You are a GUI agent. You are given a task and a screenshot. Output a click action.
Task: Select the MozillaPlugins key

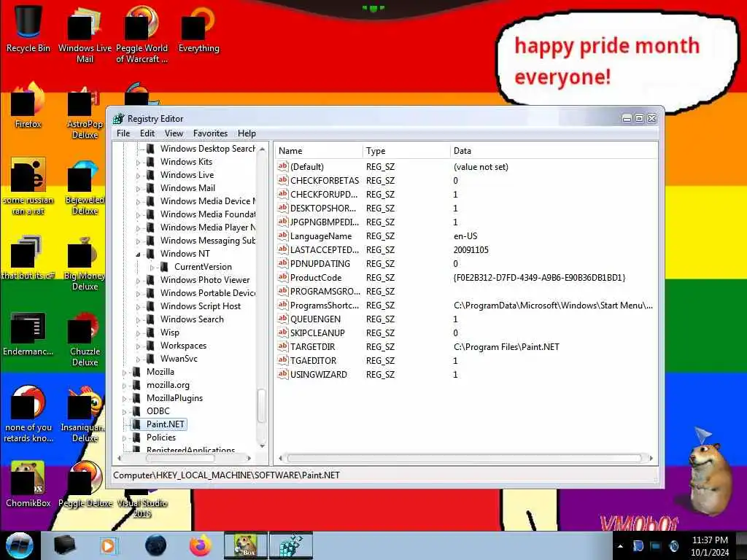(174, 397)
